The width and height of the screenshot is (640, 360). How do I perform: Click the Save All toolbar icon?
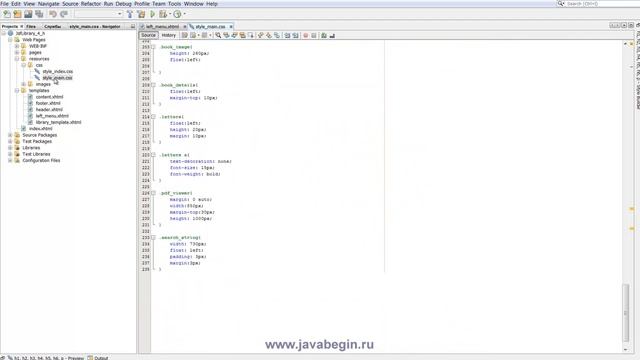click(x=39, y=14)
